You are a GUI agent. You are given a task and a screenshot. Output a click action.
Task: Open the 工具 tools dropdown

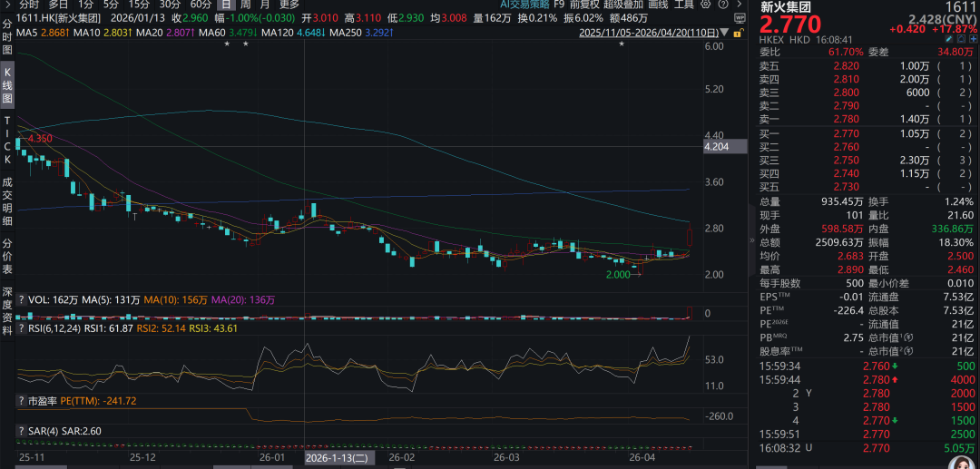click(x=684, y=5)
